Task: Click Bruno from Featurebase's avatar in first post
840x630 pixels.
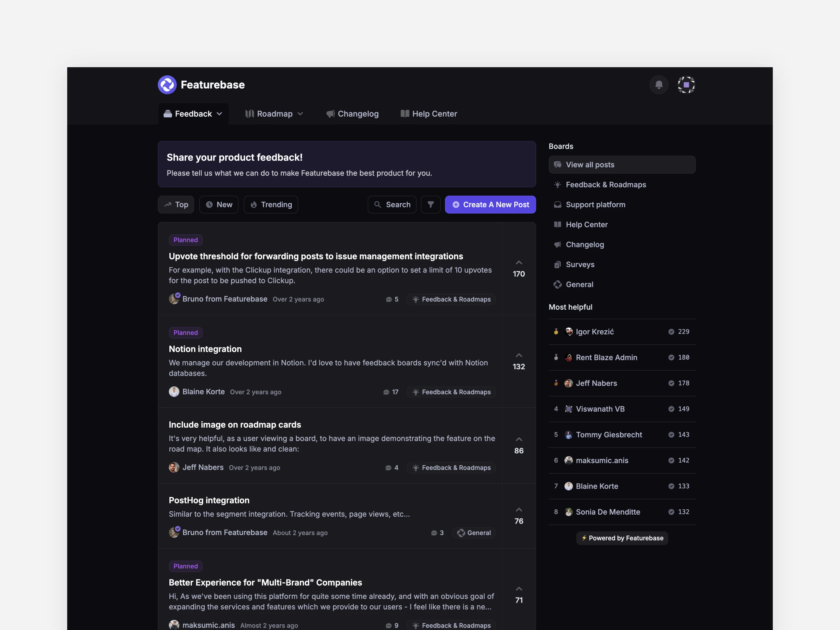Action: click(174, 299)
